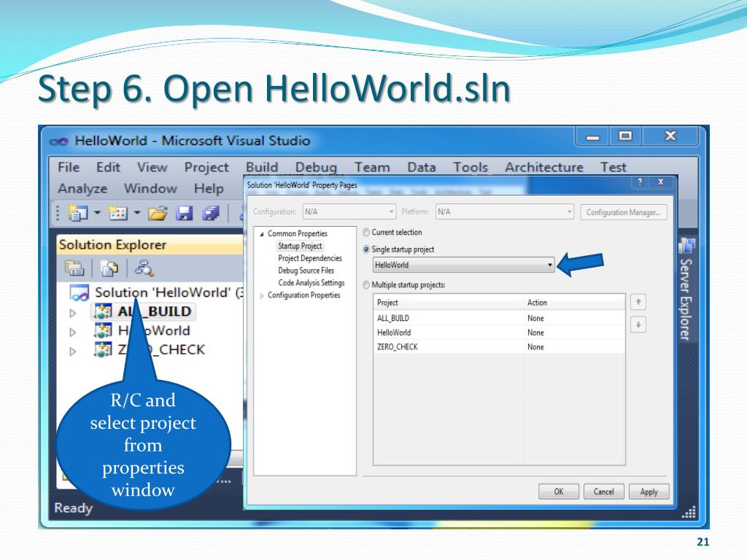Select HelloWorld row in the projects table
Screen dimensions: 747x560
click(499, 332)
